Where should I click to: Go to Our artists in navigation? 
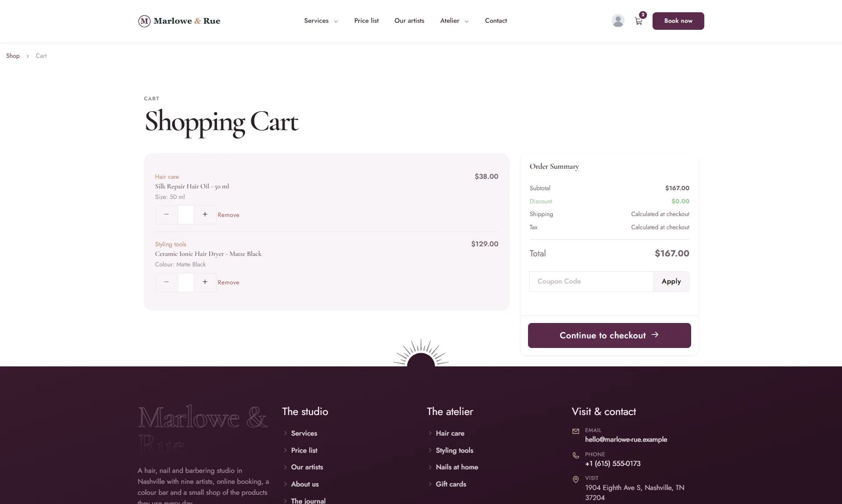click(x=409, y=21)
